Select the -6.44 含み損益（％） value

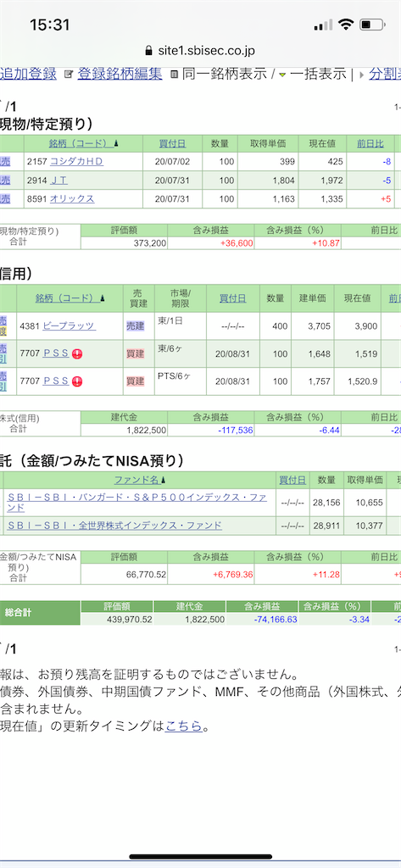tap(328, 429)
